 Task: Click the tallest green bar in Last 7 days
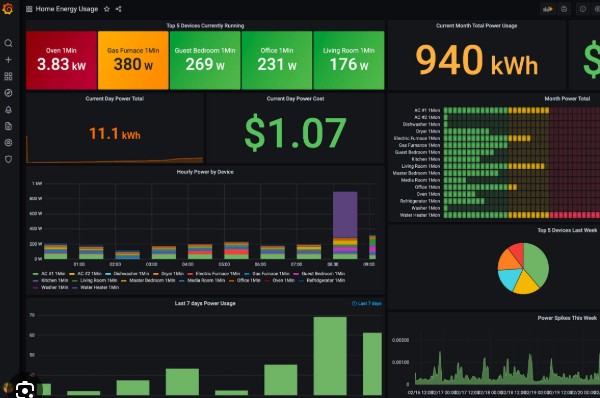(330, 356)
